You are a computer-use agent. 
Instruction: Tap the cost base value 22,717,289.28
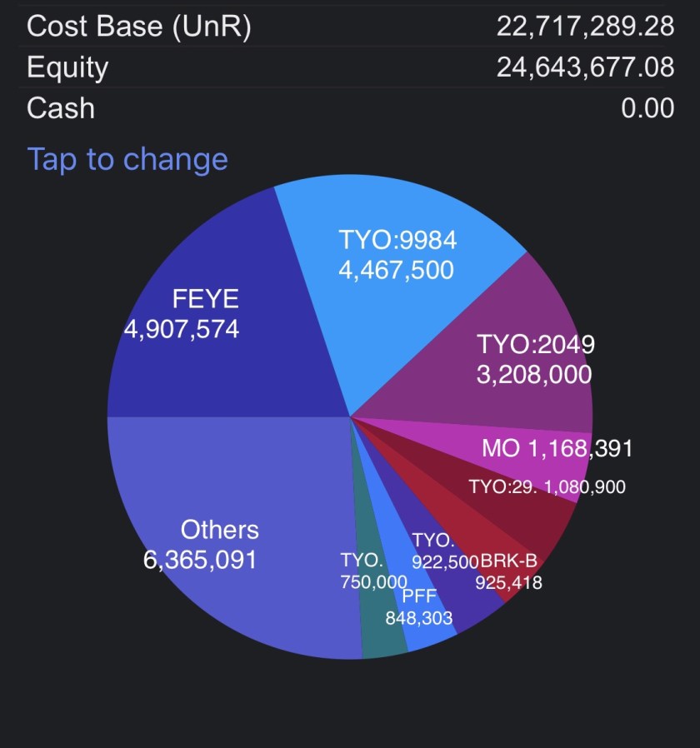point(585,26)
